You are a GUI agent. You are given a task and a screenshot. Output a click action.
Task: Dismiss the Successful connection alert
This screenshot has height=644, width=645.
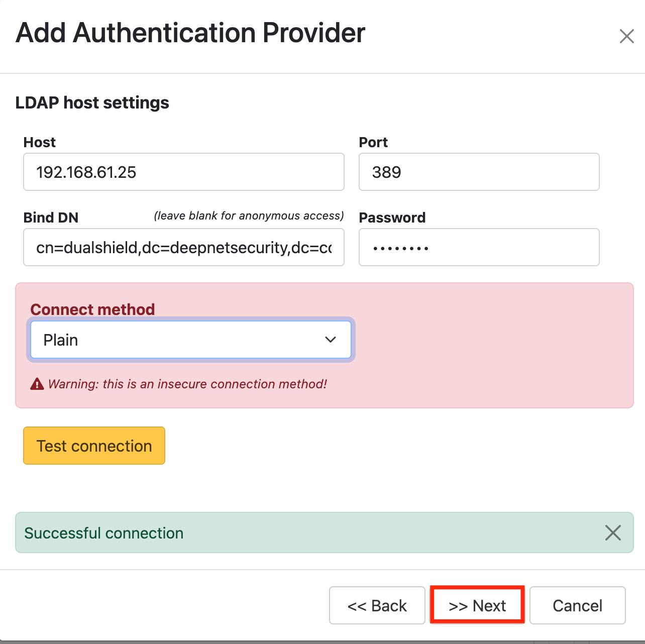pyautogui.click(x=613, y=532)
